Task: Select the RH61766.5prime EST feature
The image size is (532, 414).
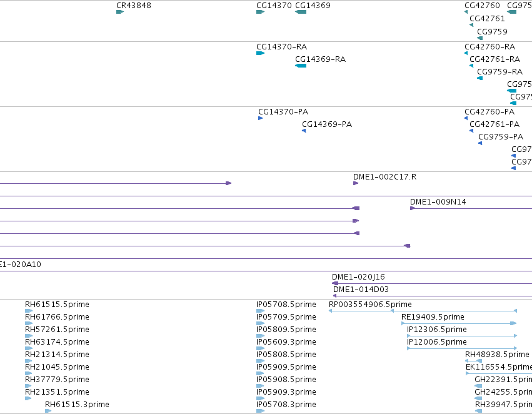Action: [29, 323]
